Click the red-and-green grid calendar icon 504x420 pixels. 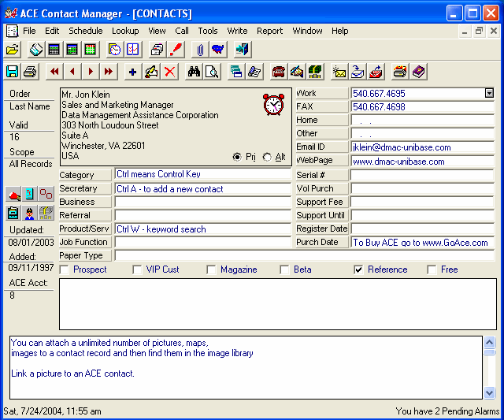tap(90, 50)
